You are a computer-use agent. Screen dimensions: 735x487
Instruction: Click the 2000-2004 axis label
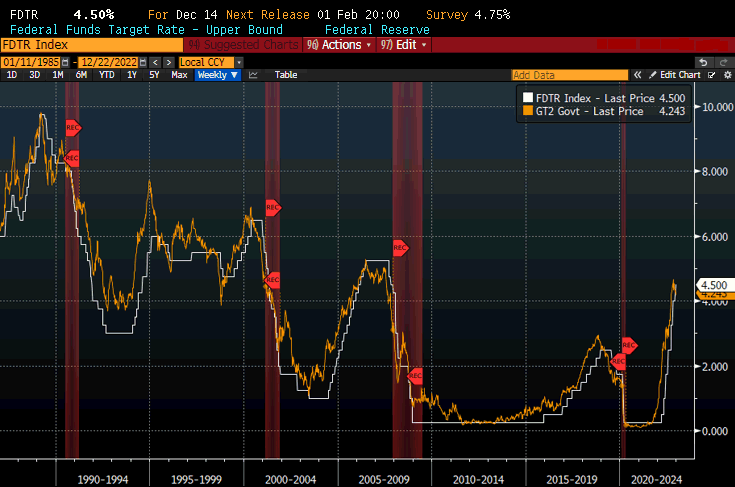point(291,480)
